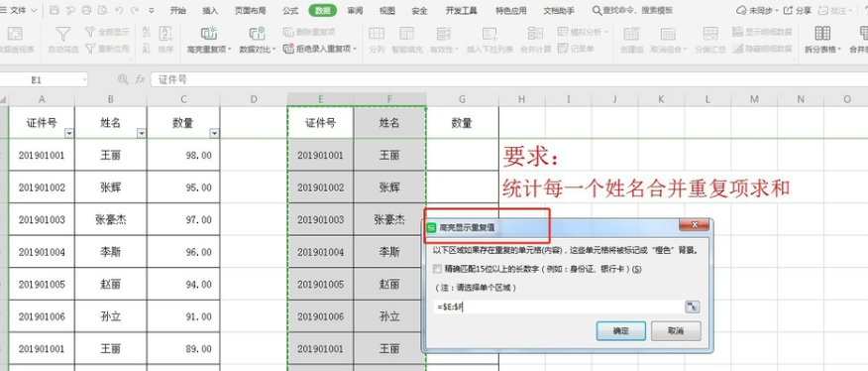Click Create Group (创建组) icon
The width and height of the screenshot is (868, 371).
[631, 34]
